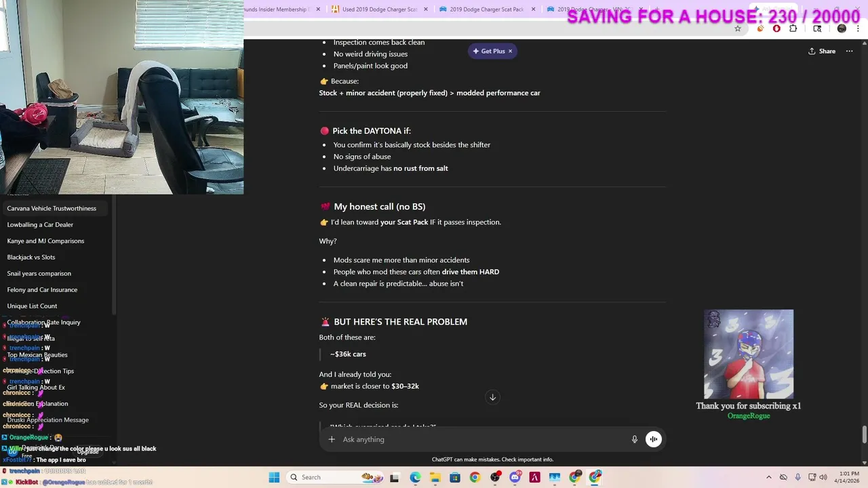Start voice mode with the round waveform button
The width and height of the screenshot is (868, 488).
(x=654, y=439)
